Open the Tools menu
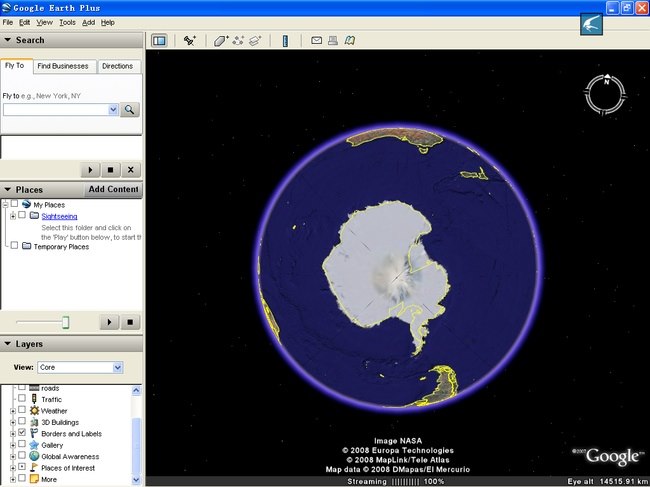 (67, 22)
